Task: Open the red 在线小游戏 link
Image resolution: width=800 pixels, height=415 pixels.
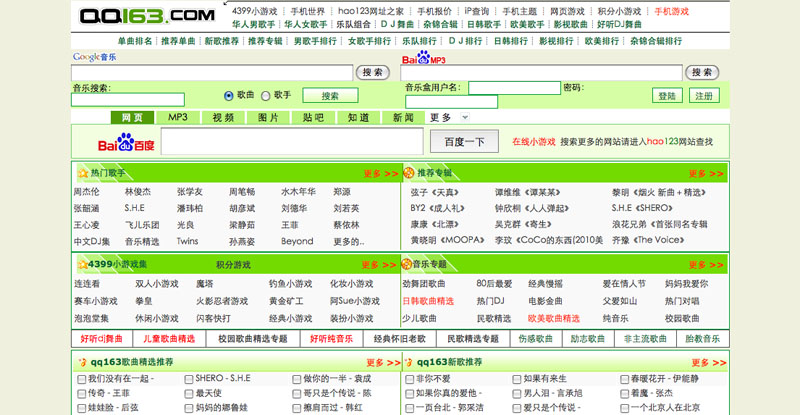Action: tap(534, 141)
